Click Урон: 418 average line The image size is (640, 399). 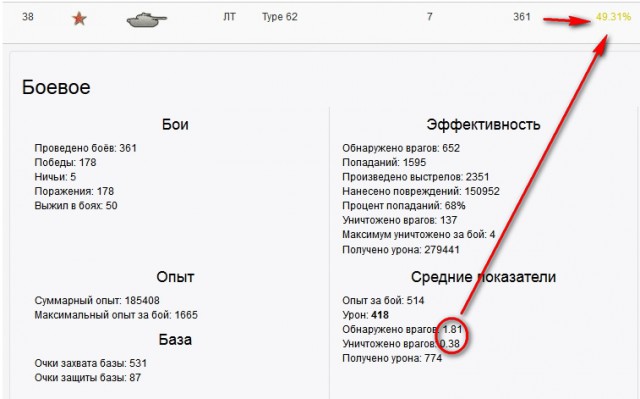(x=365, y=315)
